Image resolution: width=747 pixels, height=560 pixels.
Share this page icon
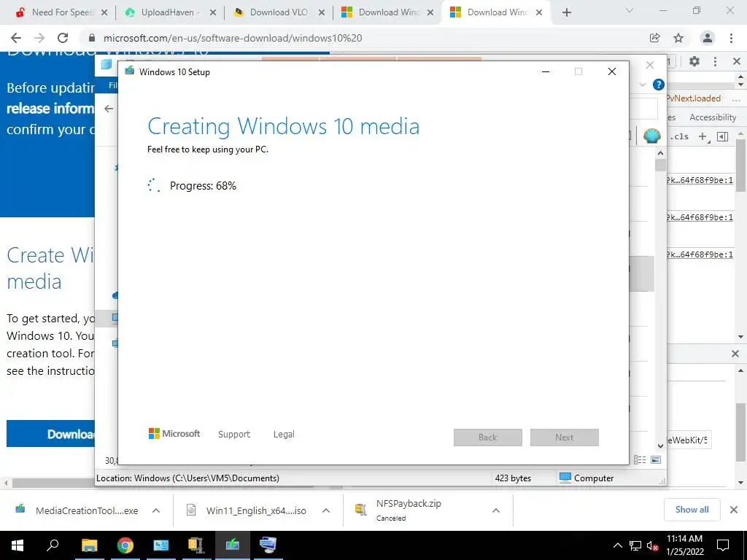(655, 38)
